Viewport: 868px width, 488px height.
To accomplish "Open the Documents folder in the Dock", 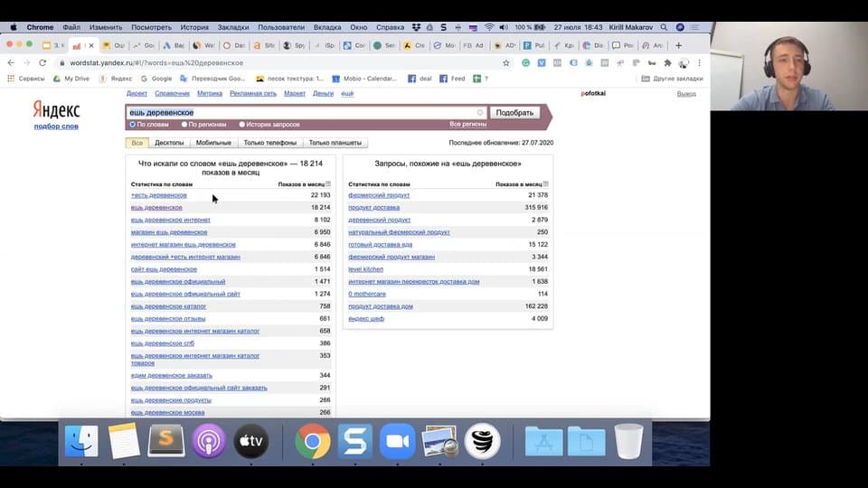I will pos(586,441).
